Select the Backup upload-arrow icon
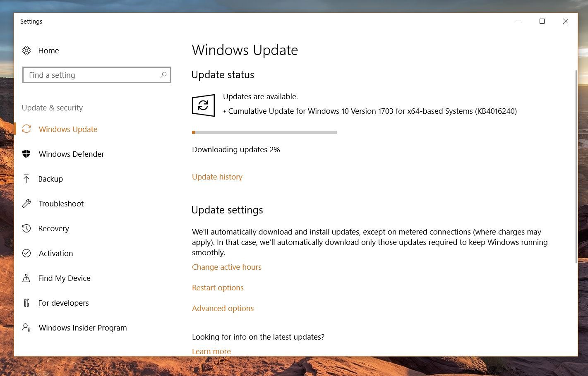The height and width of the screenshot is (376, 588). [x=26, y=179]
